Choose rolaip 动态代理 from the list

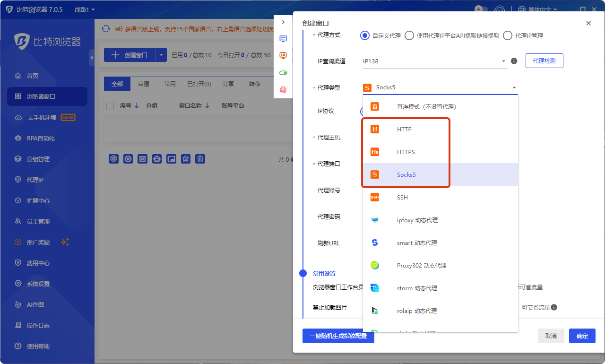441,311
